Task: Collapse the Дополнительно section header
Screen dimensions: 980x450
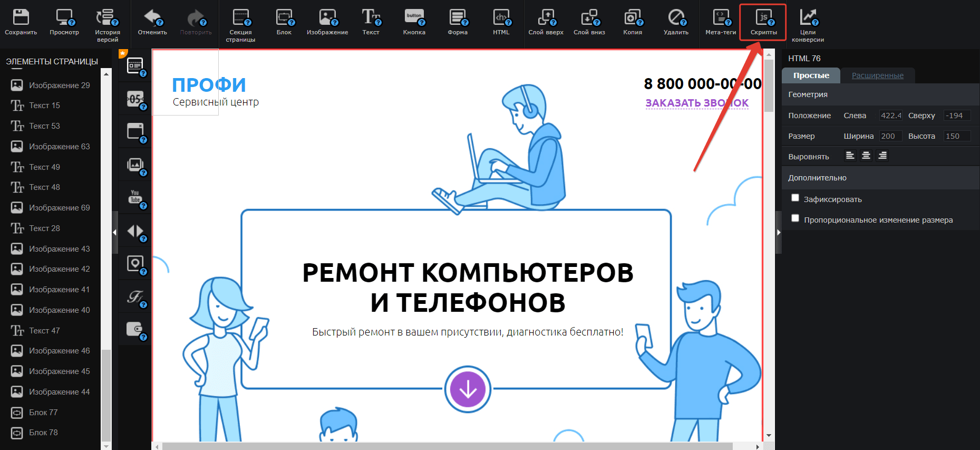Action: pyautogui.click(x=880, y=178)
